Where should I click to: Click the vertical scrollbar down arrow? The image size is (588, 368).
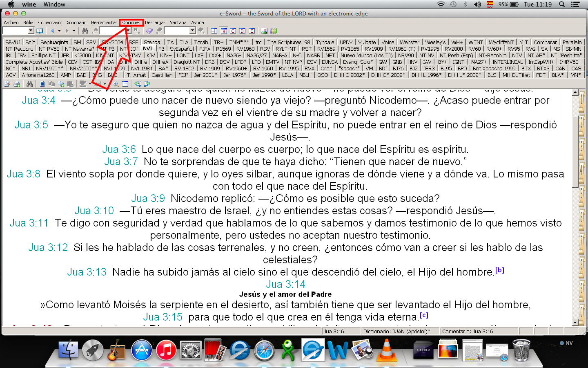point(575,322)
